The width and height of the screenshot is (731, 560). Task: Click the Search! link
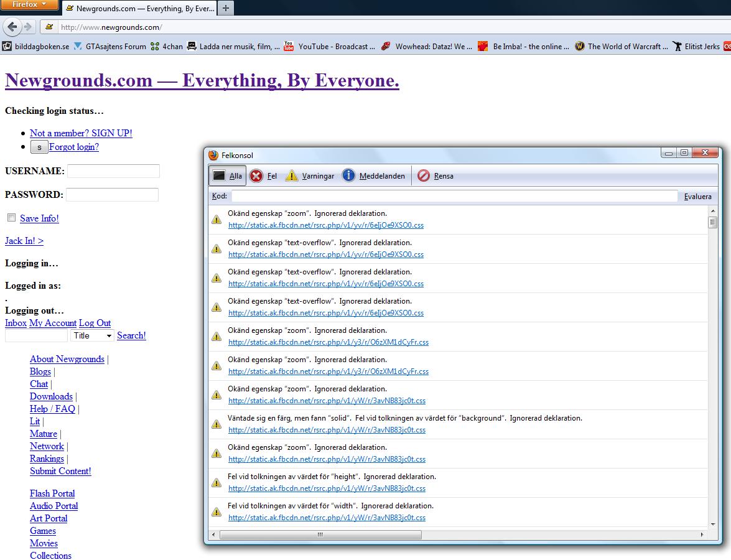[x=131, y=335]
